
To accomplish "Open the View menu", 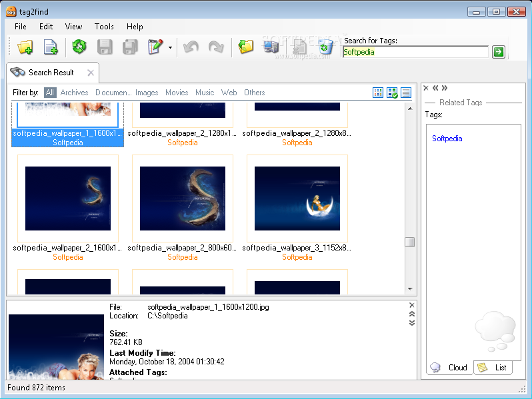I will [73, 27].
